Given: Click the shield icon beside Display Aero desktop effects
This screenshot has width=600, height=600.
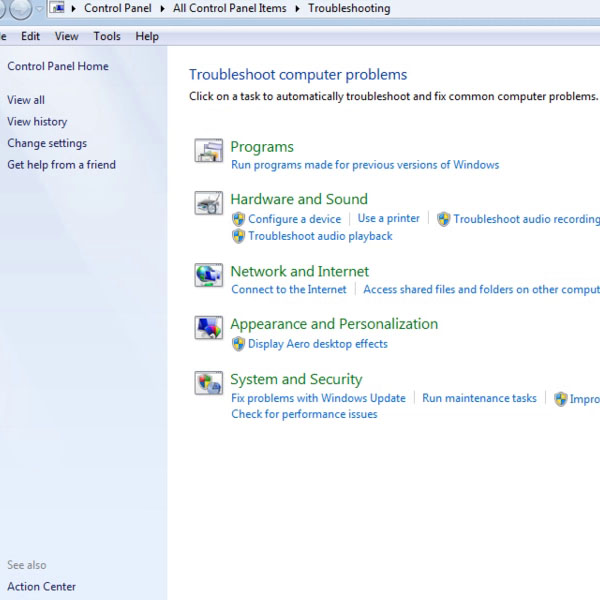Looking at the screenshot, I should point(238,344).
